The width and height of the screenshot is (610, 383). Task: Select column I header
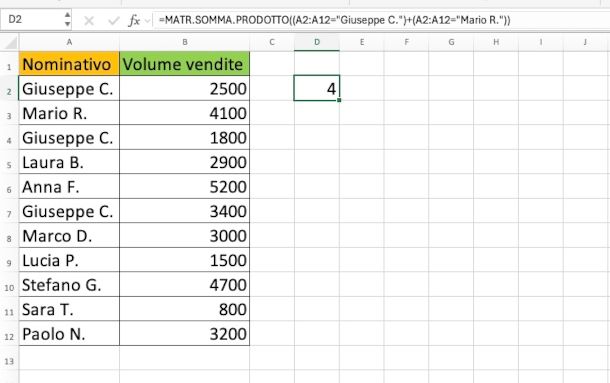tap(541, 42)
